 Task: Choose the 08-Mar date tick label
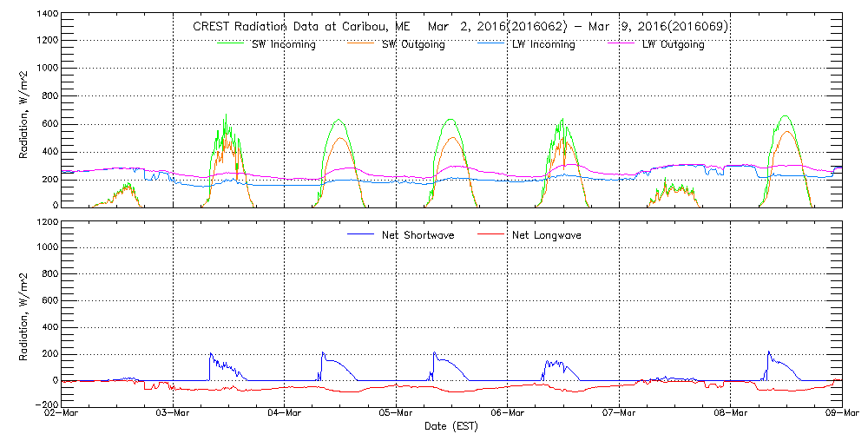click(x=730, y=413)
